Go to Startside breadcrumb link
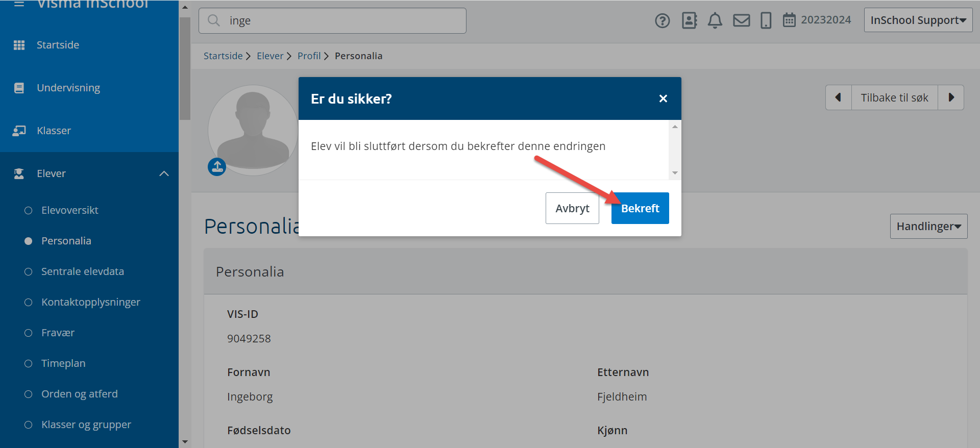The width and height of the screenshot is (980, 448). click(223, 56)
